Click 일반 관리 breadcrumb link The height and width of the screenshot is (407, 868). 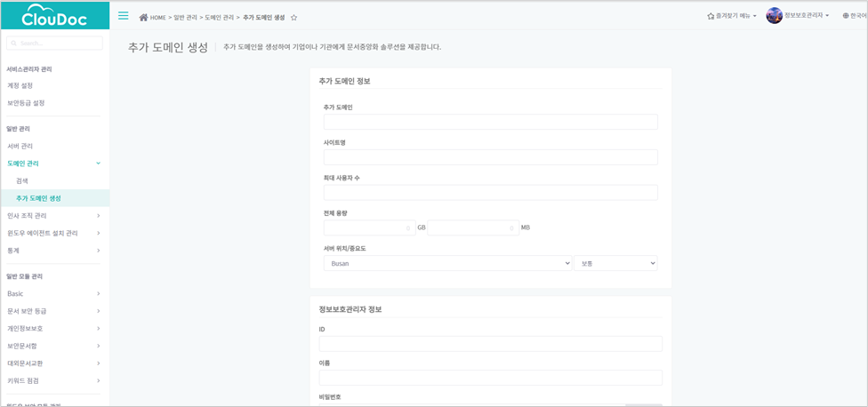pyautogui.click(x=186, y=18)
